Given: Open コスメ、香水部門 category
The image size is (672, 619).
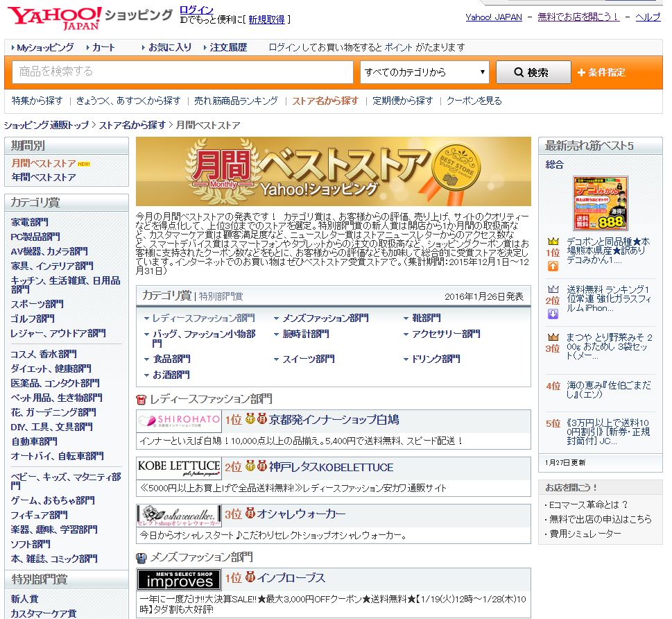Looking at the screenshot, I should point(44,354).
